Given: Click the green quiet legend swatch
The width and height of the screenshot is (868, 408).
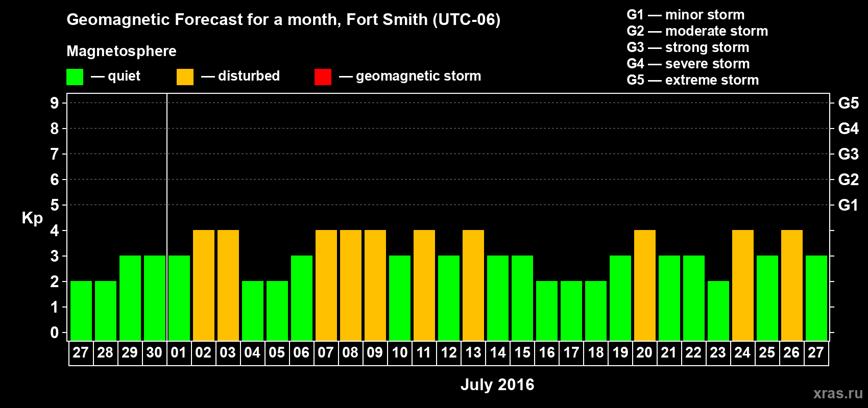Looking at the screenshot, I should [75, 77].
